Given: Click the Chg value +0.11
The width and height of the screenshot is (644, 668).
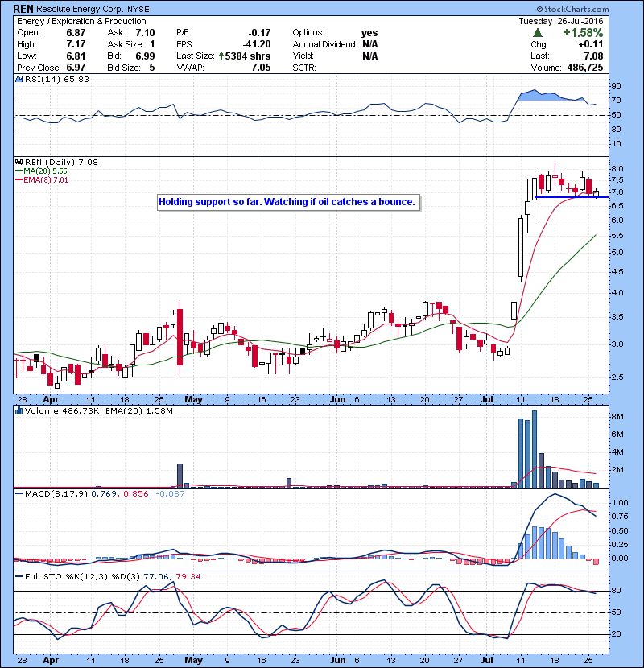Looking at the screenshot, I should coord(591,44).
